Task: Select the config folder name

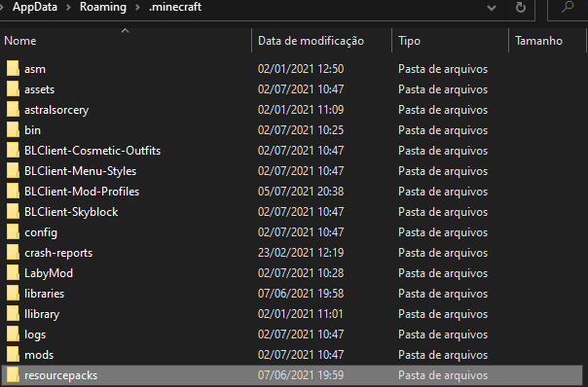Action: click(41, 232)
